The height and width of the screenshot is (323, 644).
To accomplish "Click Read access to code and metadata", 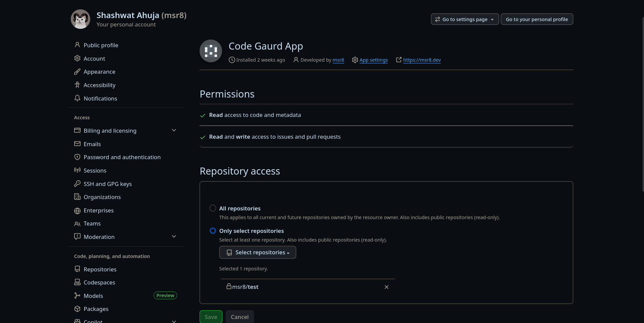I will [255, 115].
